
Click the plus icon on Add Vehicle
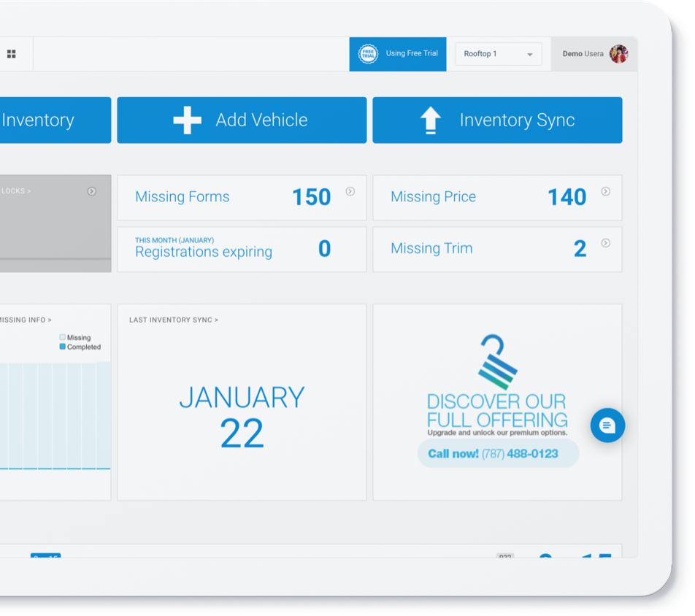pyautogui.click(x=188, y=120)
